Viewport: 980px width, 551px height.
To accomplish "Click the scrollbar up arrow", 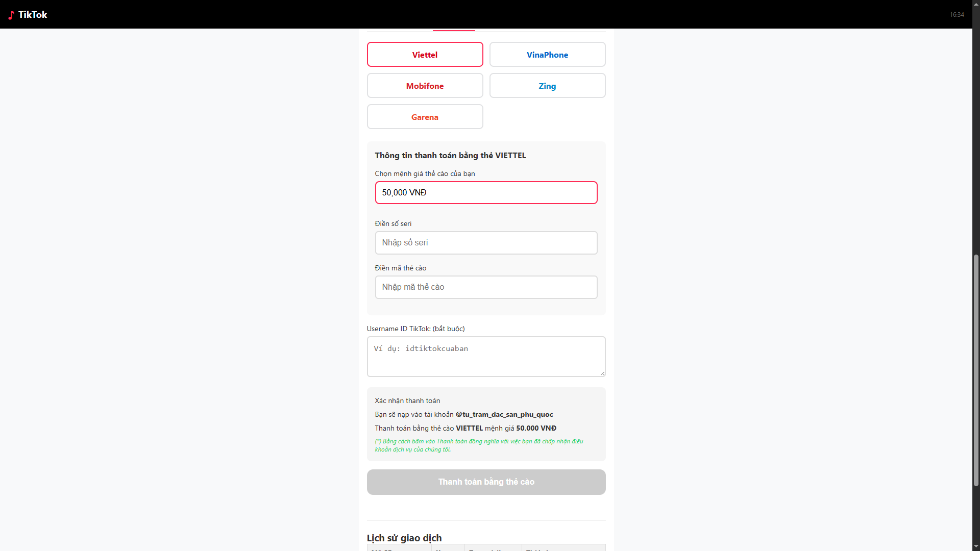I will [976, 32].
